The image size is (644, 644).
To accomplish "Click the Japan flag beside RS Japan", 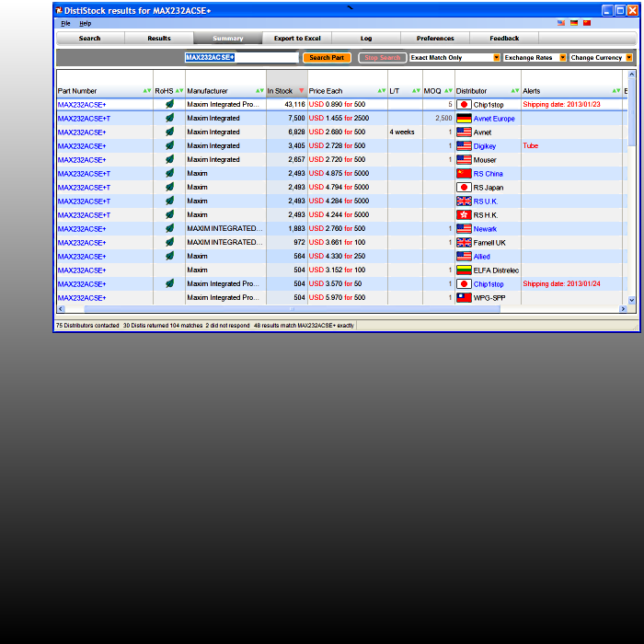I will [464, 188].
